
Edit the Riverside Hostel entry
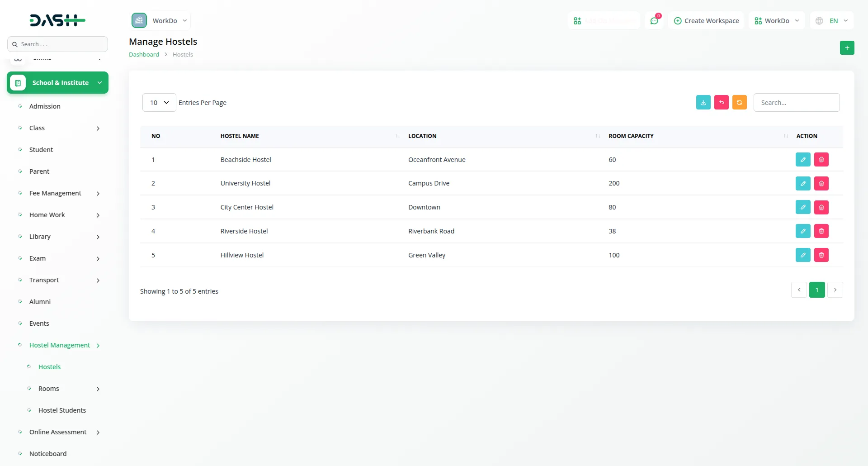click(803, 231)
